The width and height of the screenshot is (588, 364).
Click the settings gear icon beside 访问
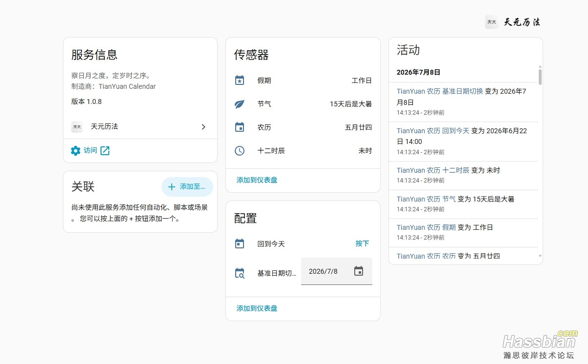coord(76,150)
